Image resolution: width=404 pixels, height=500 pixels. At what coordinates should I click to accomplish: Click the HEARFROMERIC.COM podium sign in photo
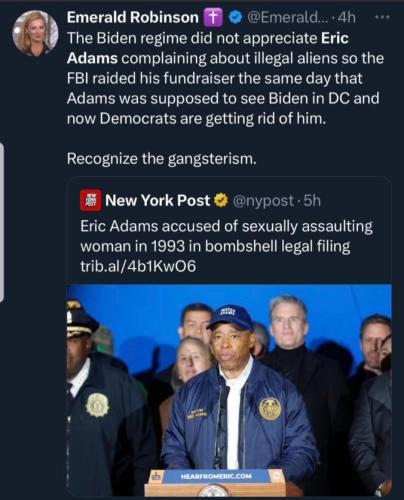point(216,476)
